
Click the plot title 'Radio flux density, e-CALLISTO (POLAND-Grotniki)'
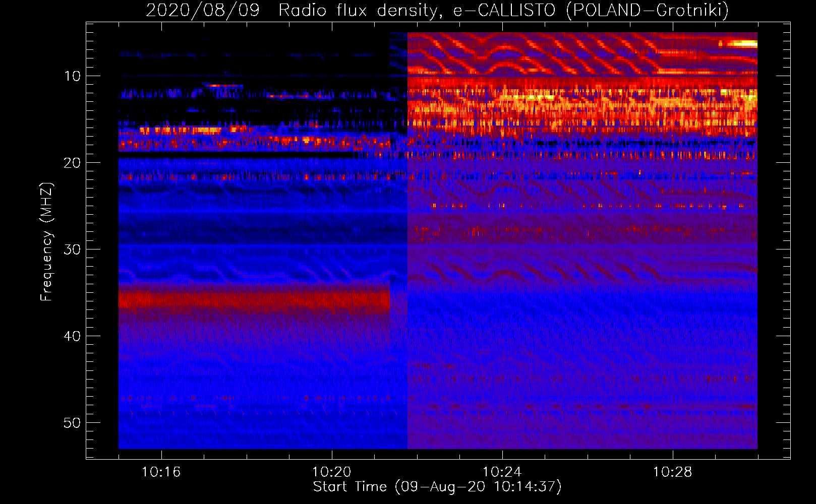503,10
